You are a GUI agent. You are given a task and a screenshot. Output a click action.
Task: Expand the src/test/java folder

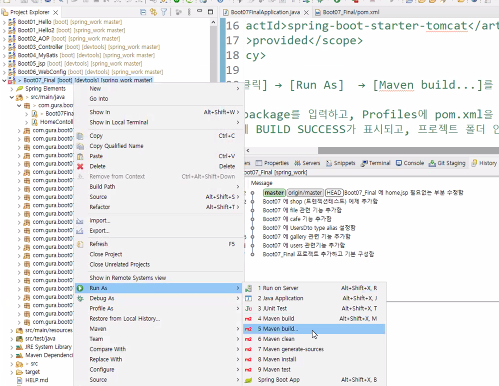pyautogui.click(x=12, y=339)
